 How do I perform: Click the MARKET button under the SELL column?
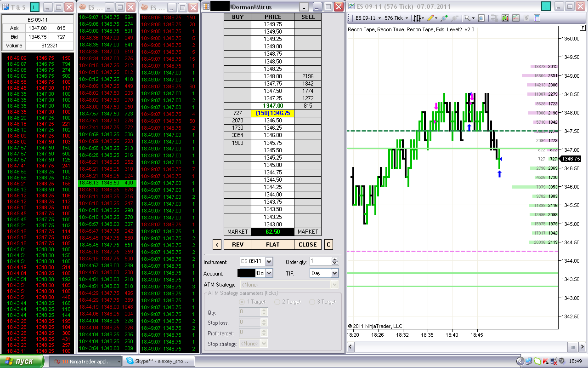pyautogui.click(x=308, y=231)
